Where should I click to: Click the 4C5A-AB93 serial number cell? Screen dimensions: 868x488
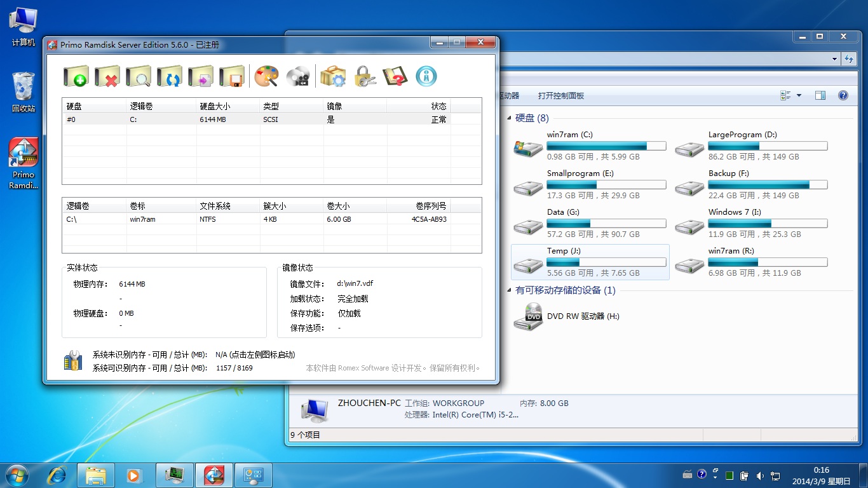429,219
